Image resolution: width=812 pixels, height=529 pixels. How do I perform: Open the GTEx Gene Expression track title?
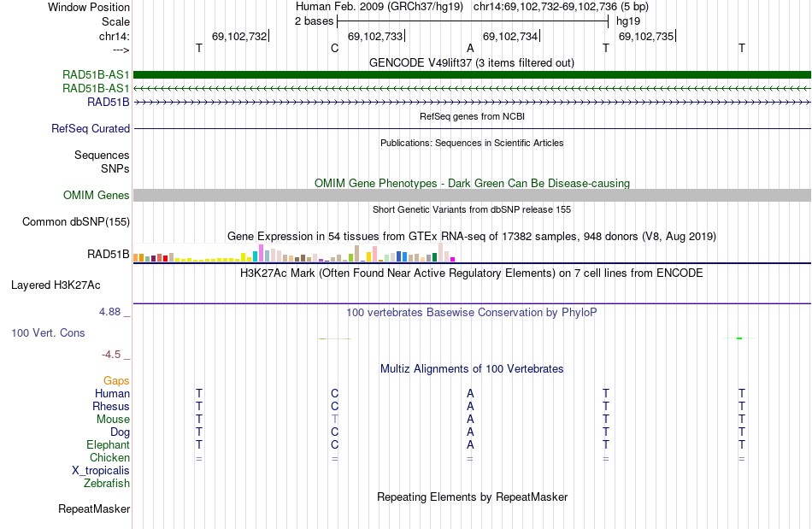tap(472, 237)
